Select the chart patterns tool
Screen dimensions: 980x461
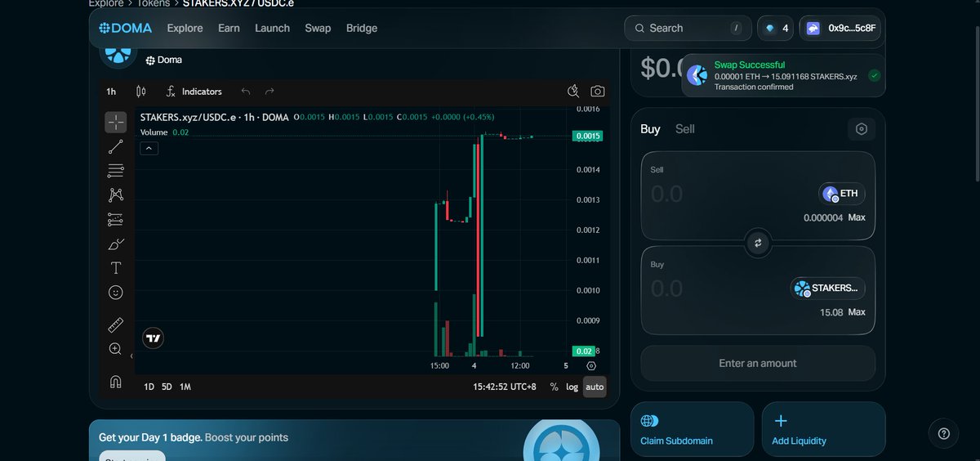point(115,195)
